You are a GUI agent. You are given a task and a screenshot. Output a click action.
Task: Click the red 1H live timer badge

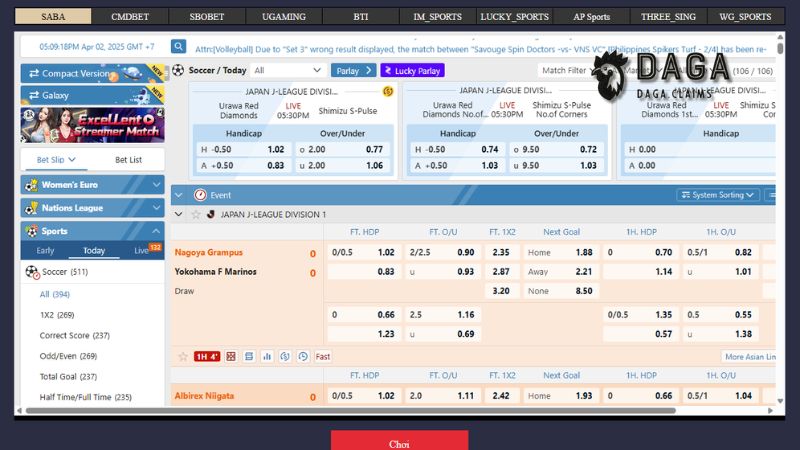[207, 356]
